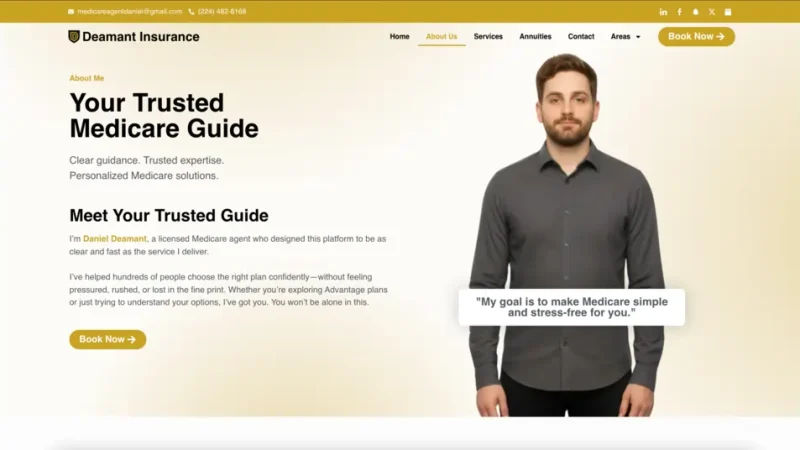800x450 pixels.
Task: Click the Medicare goal quote card
Action: tap(571, 307)
